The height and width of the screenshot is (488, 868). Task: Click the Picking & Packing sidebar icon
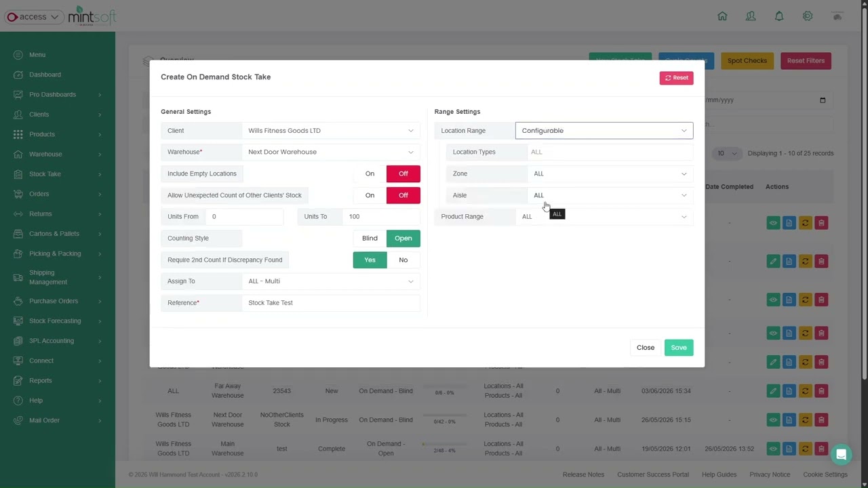18,253
